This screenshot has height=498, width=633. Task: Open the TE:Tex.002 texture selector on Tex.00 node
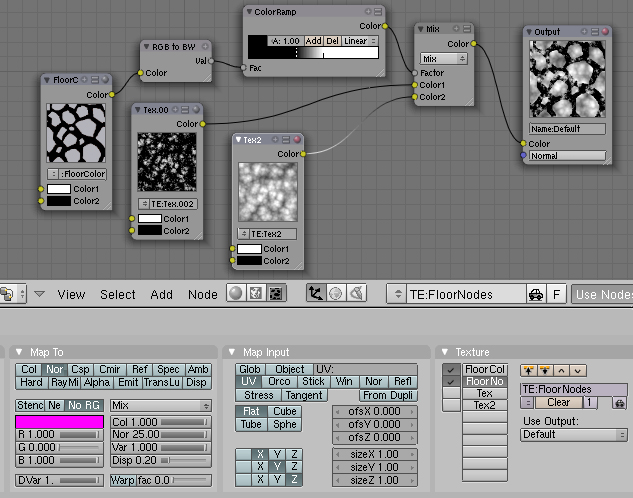click(144, 204)
